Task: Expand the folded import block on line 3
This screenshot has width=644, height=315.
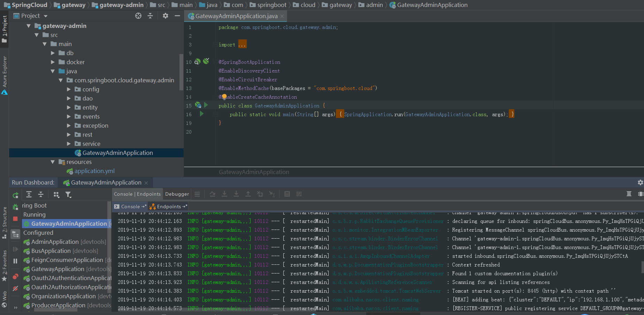Action: coord(242,45)
